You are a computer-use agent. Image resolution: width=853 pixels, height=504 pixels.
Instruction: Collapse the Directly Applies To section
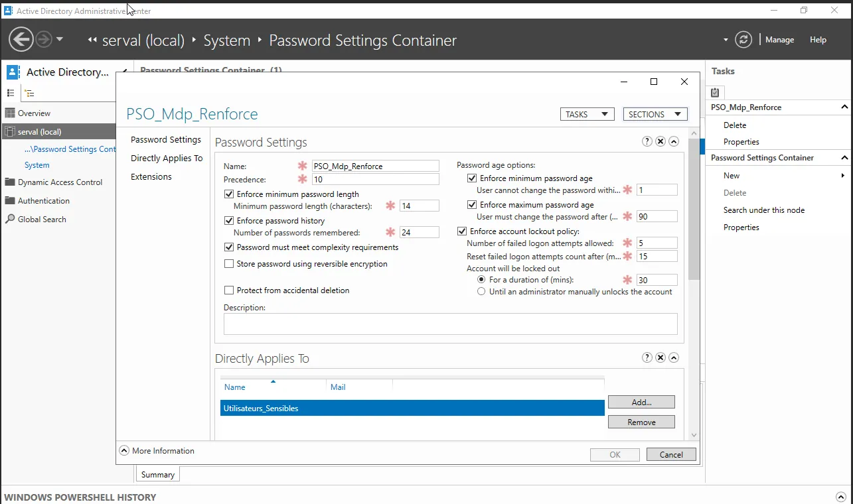[674, 357]
